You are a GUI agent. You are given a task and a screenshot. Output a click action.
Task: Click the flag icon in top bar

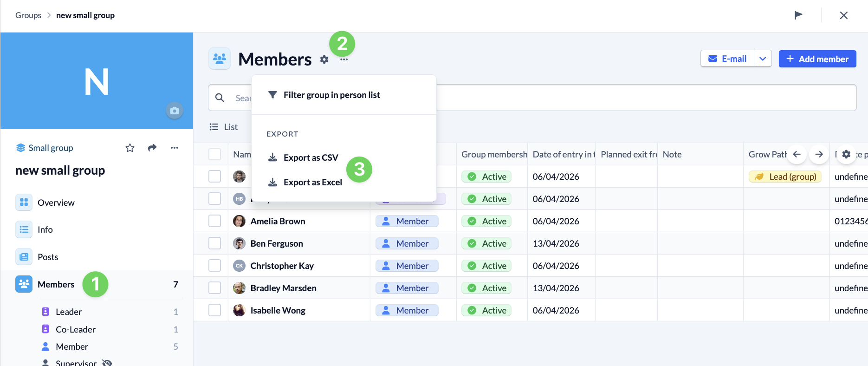tap(798, 15)
